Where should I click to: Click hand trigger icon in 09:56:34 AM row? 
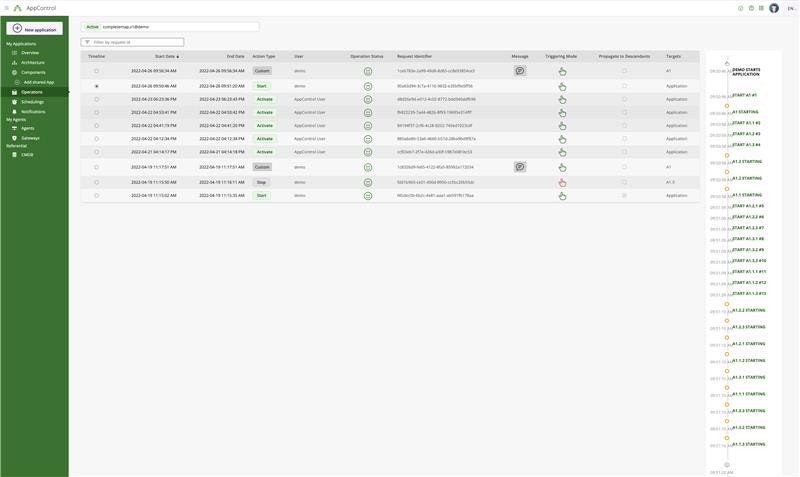pyautogui.click(x=562, y=71)
